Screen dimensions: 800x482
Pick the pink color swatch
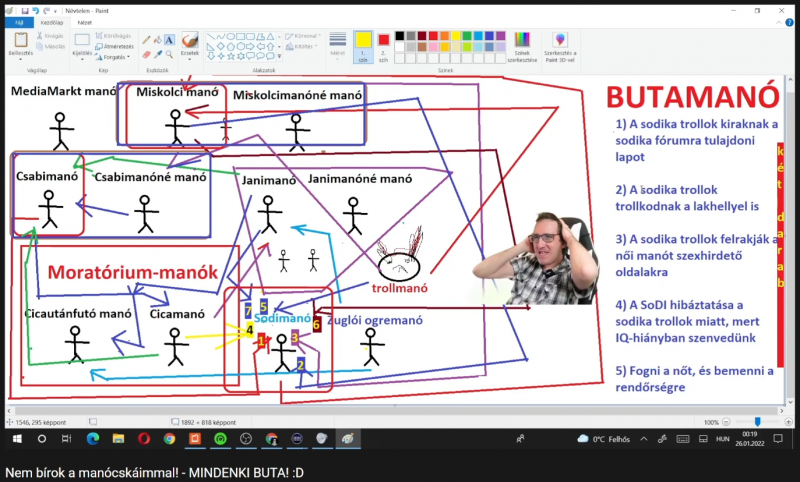pyautogui.click(x=433, y=47)
